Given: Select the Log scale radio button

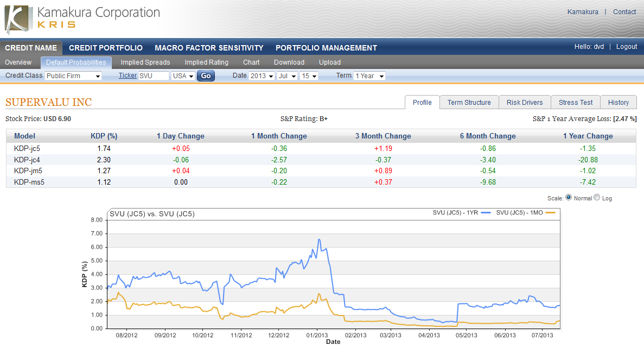Looking at the screenshot, I should click(597, 197).
